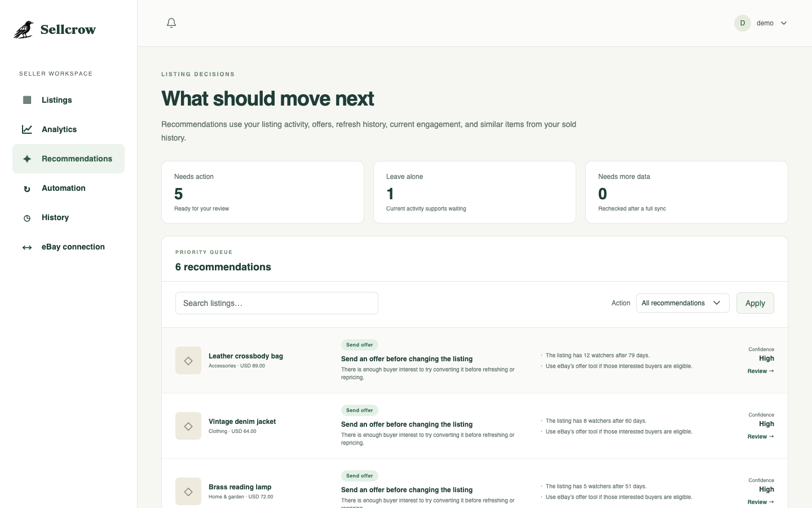Click text '12 watchers after 79 days'
Viewport: 812px width, 508px height.
616,356
